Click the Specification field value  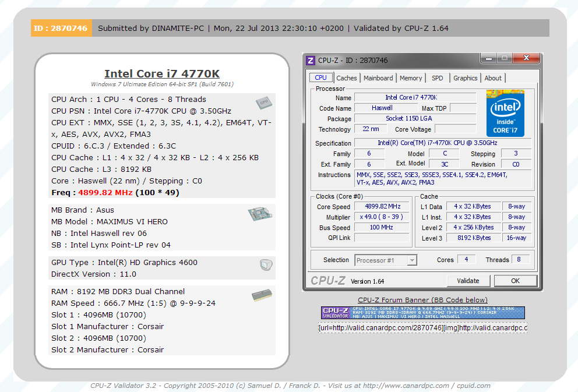(442, 143)
